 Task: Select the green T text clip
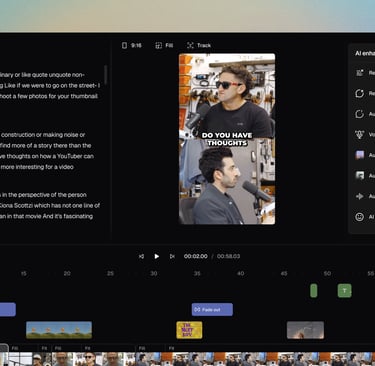coord(344,291)
